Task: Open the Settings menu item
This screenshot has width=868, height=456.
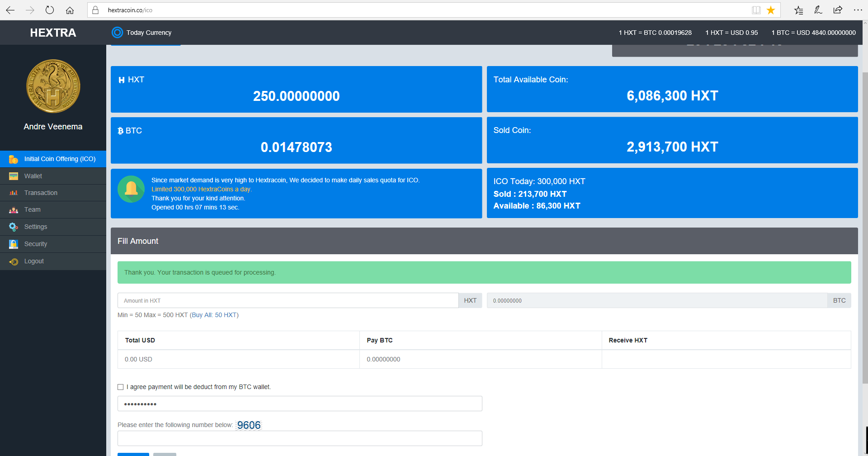Action: click(53, 227)
